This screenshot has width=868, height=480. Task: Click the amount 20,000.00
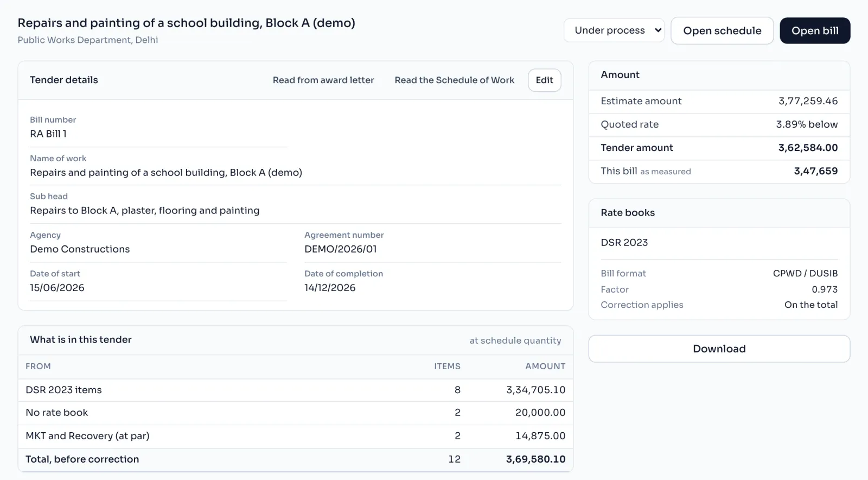point(540,413)
